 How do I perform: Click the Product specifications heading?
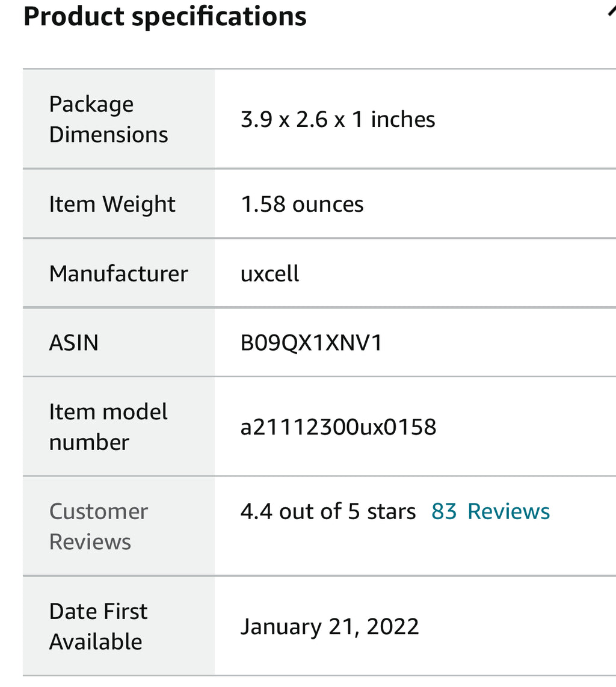pos(165,17)
